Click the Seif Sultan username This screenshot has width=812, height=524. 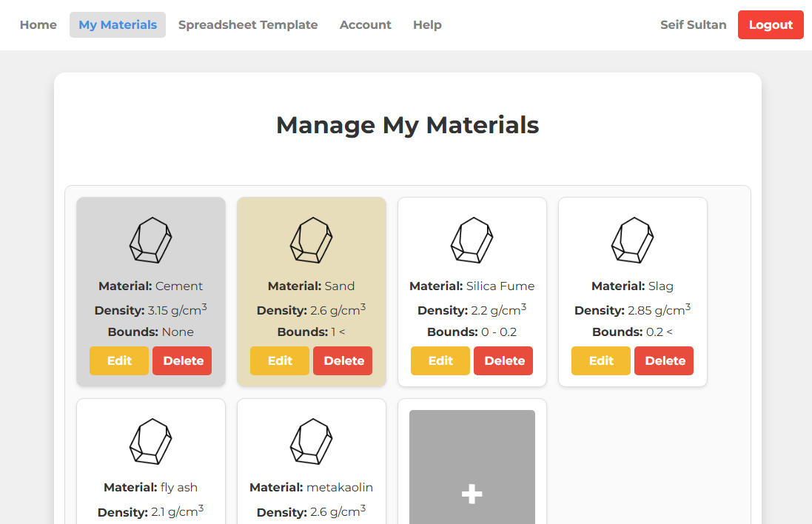click(x=693, y=25)
